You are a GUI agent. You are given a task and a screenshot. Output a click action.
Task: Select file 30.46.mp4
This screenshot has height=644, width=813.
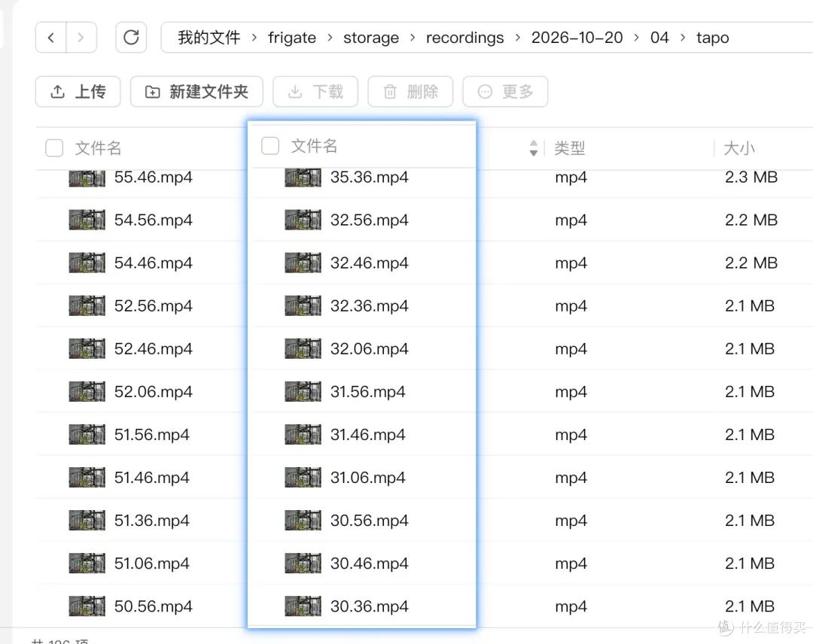coord(369,563)
